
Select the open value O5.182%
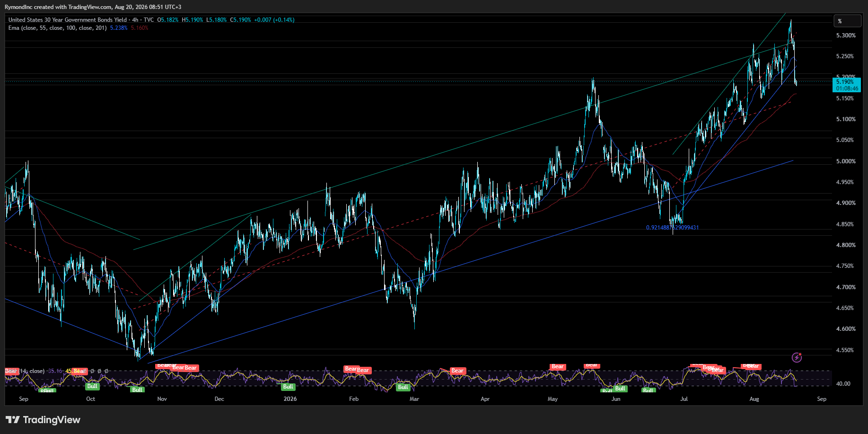pos(168,20)
